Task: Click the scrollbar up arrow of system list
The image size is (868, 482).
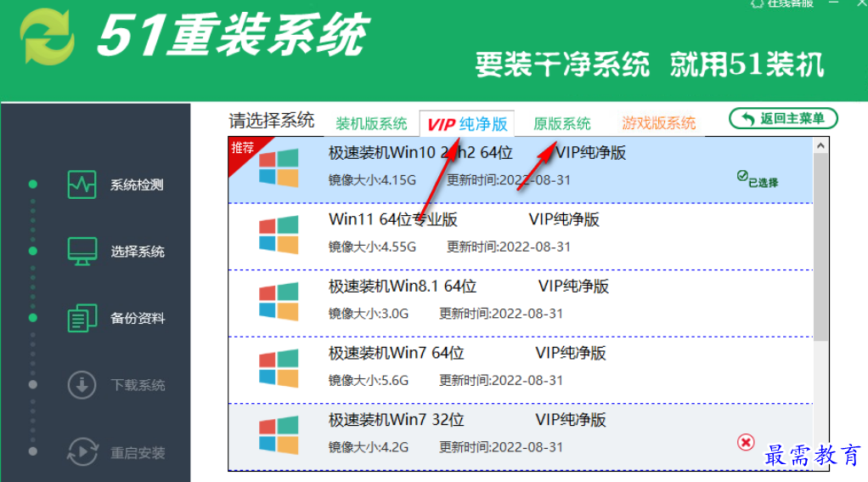Action: (x=821, y=145)
